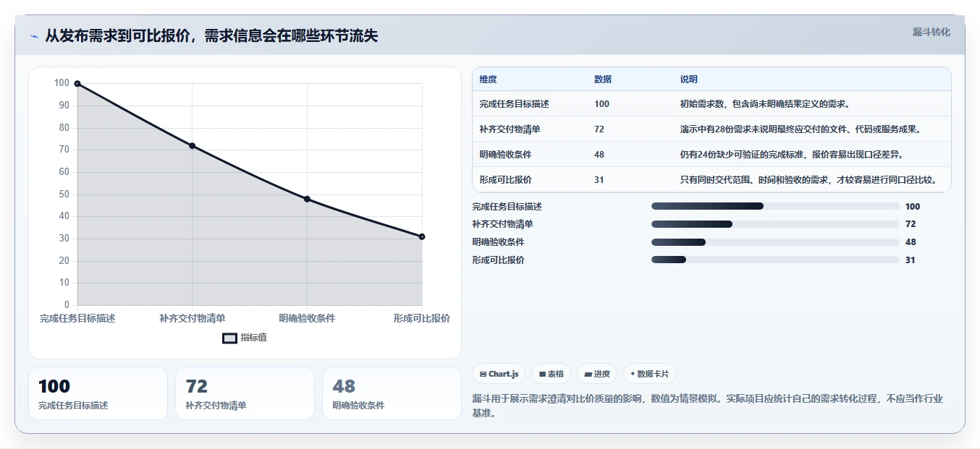Click the 明确验收条件 progress bar

[x=775, y=242]
